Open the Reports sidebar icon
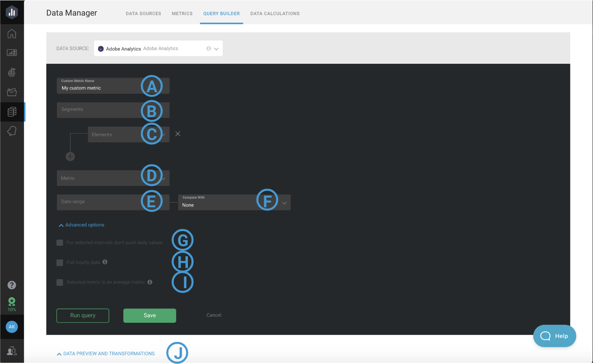The height and width of the screenshot is (364, 593). tap(12, 92)
